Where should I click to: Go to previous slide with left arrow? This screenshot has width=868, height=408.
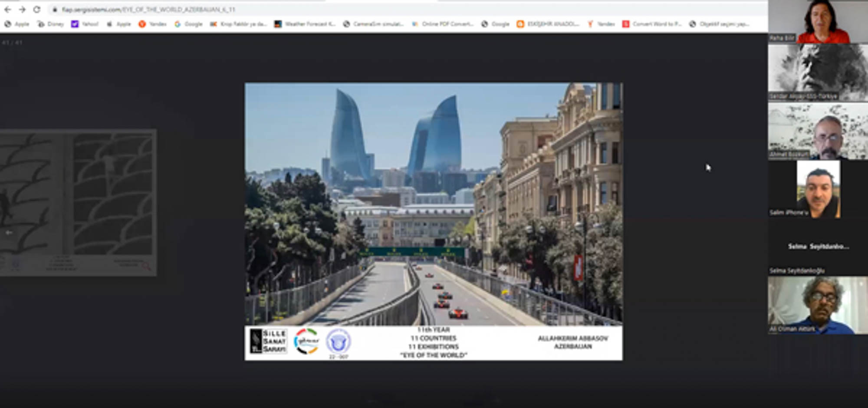9,233
